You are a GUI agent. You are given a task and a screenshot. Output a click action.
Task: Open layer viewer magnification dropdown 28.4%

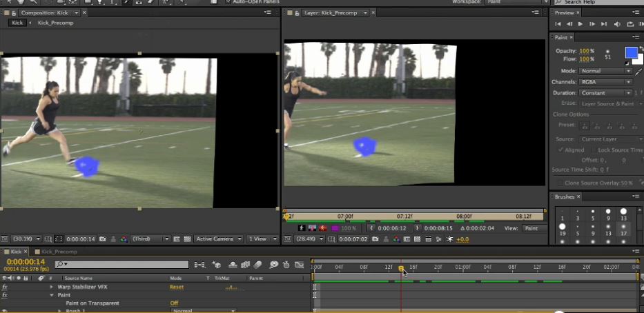pos(309,239)
